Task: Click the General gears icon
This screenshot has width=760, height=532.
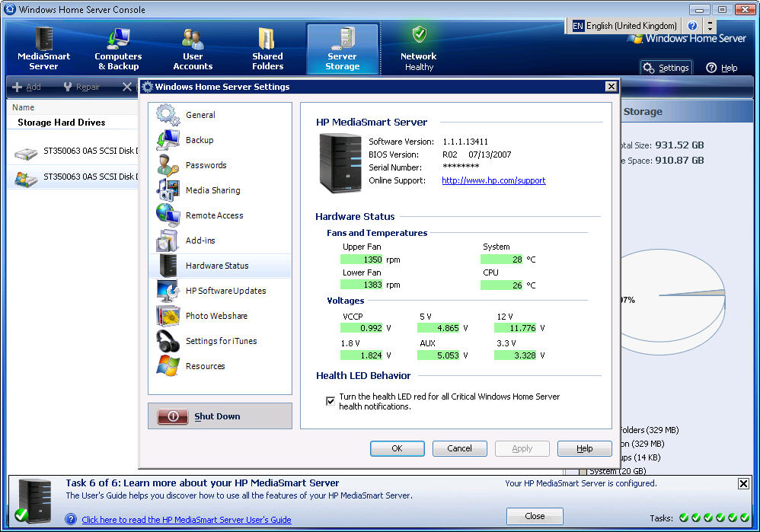Action: (168, 115)
